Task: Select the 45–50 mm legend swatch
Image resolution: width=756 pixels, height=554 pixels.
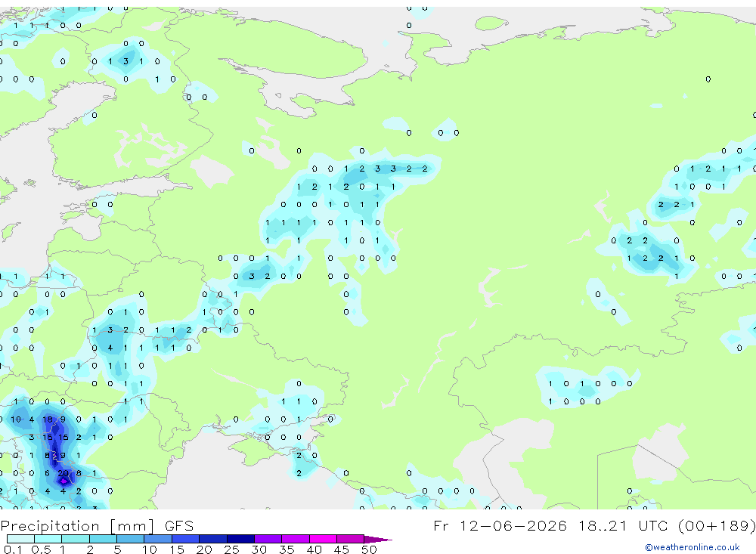Action: (x=351, y=539)
